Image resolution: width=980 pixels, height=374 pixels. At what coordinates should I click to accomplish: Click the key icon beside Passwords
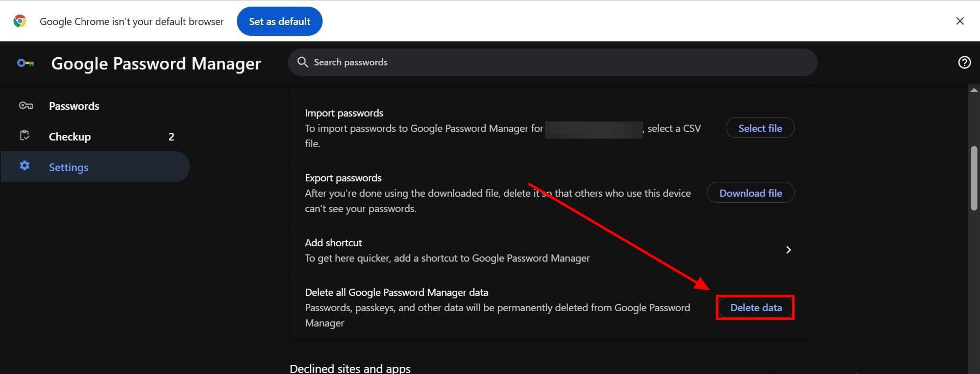(26, 106)
